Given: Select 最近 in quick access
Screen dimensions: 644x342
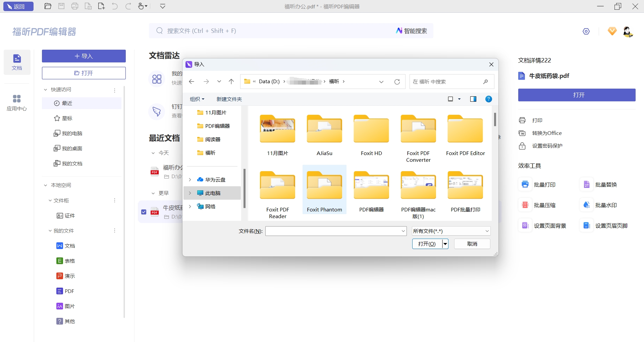Looking at the screenshot, I should [x=82, y=103].
